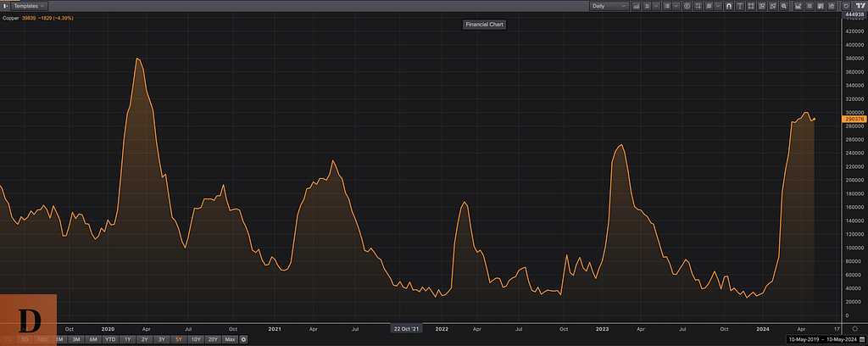Click the zoom magnifier icon
Viewport: 868px width, 346px height.
tap(784, 6)
